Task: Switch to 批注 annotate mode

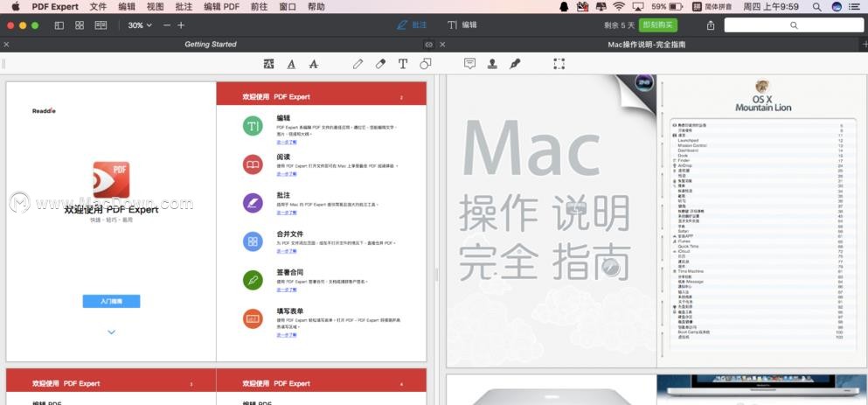Action: point(412,25)
